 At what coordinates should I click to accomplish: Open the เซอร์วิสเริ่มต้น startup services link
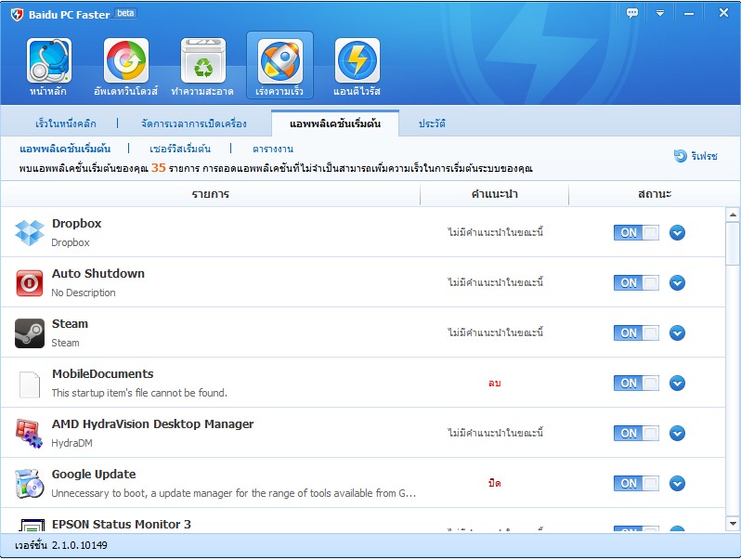pos(180,149)
